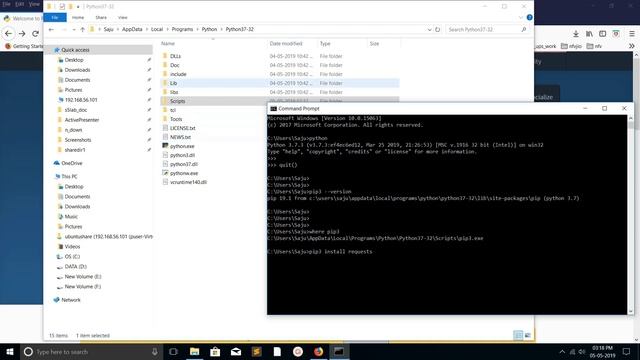Open Explorer help icon
640x360 pixels.
(x=529, y=18)
